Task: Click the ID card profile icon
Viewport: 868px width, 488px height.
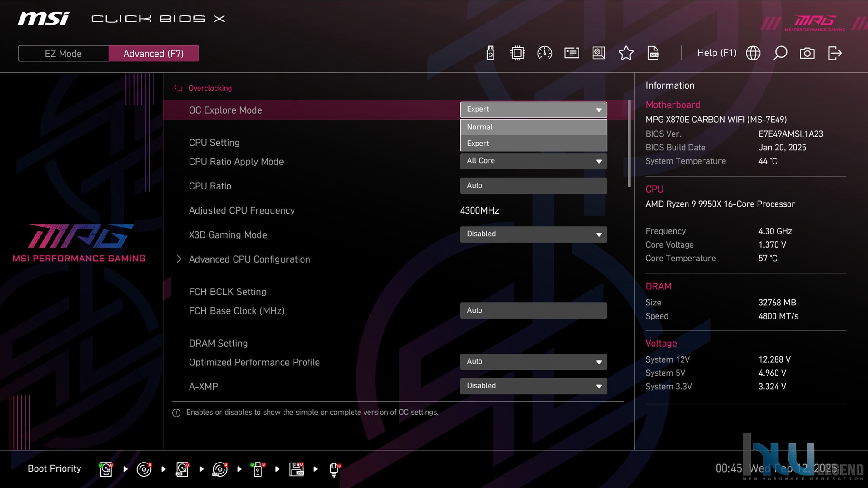Action: pos(572,53)
